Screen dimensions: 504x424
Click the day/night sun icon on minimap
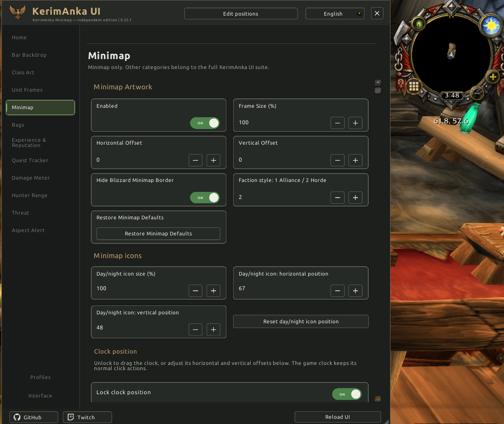point(491,26)
